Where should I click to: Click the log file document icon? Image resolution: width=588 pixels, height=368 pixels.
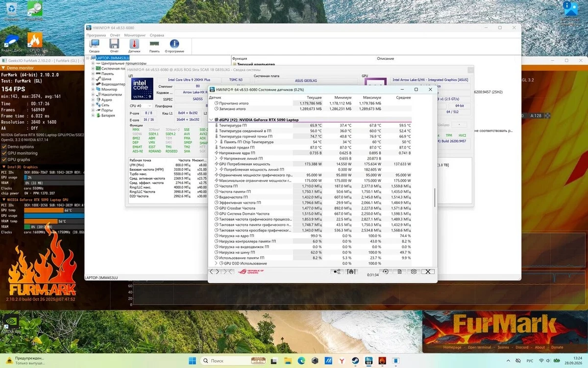click(x=400, y=271)
